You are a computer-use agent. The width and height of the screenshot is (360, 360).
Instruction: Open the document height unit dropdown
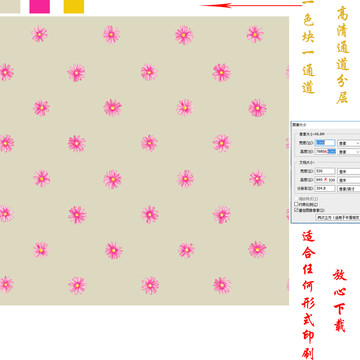[349, 180]
